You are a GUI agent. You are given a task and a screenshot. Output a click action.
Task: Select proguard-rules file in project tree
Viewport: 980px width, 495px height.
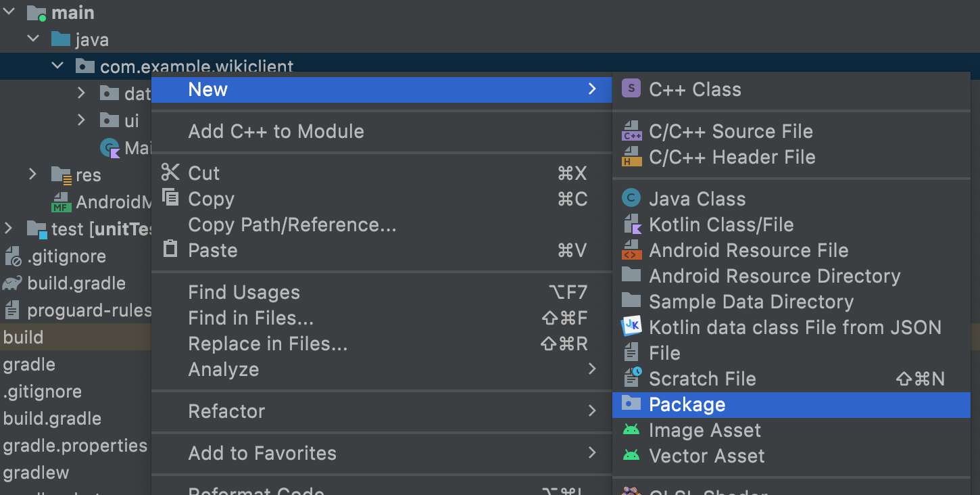click(x=88, y=310)
